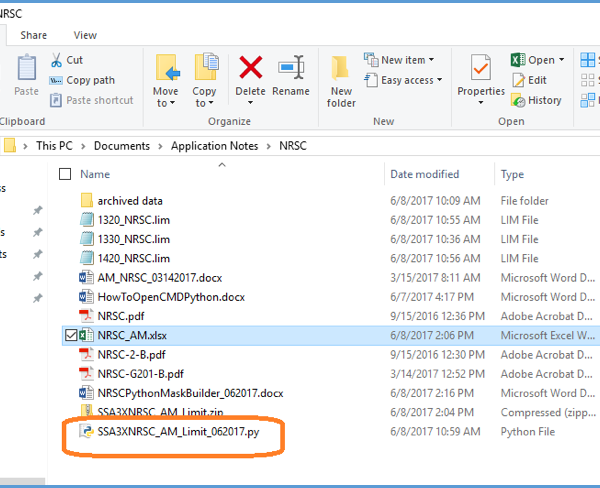The height and width of the screenshot is (488, 600).
Task: Click the Delete red X icon
Action: (250, 68)
